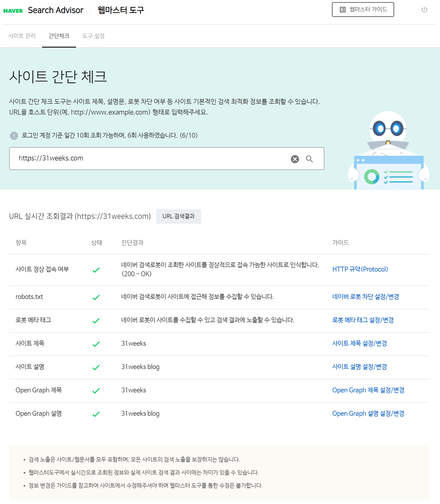Click the 31weeks value in Open Graph 제목 row

(x=134, y=390)
